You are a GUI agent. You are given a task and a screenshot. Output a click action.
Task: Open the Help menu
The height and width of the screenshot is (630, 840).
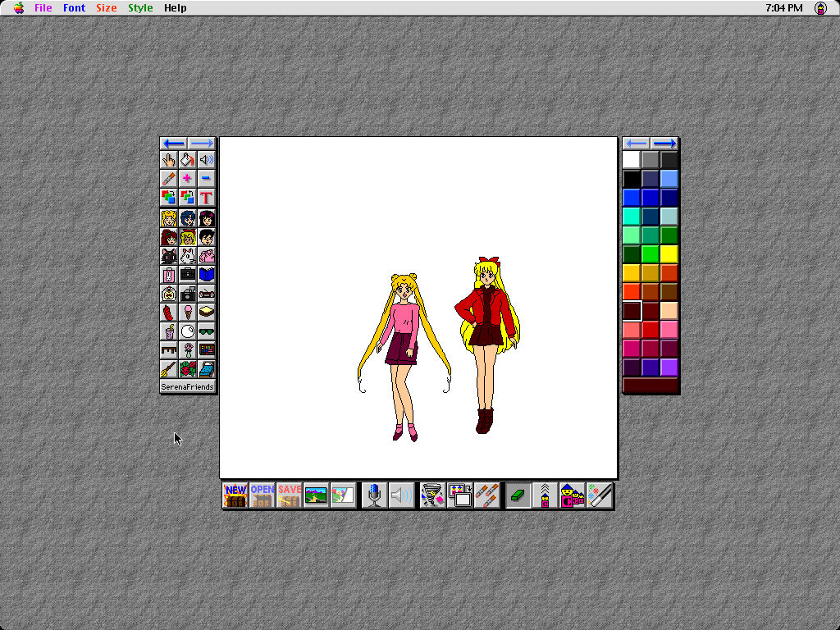tap(176, 8)
